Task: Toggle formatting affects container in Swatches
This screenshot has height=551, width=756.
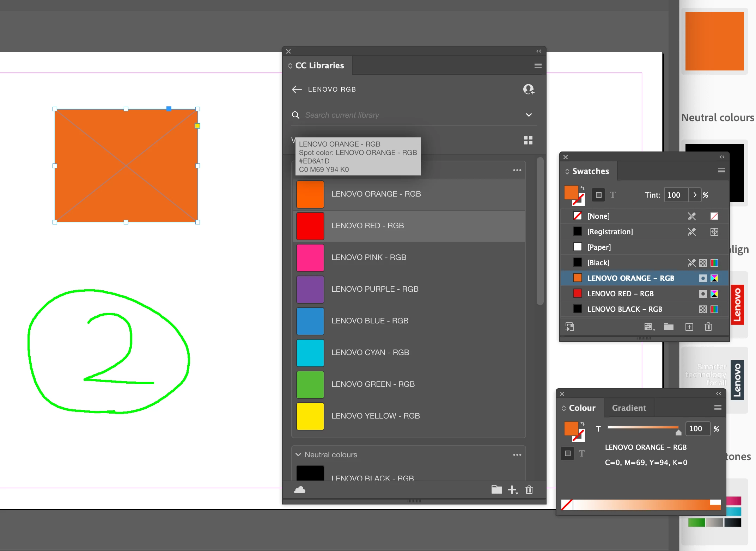Action: [598, 195]
